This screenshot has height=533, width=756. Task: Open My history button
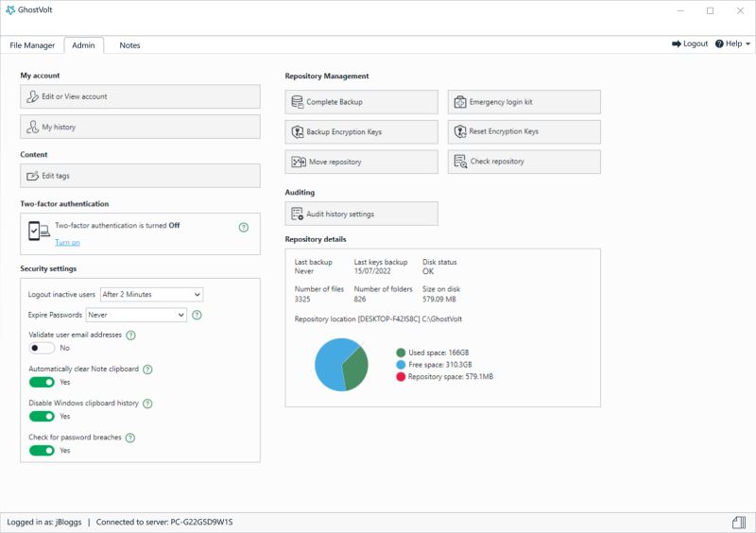[140, 127]
